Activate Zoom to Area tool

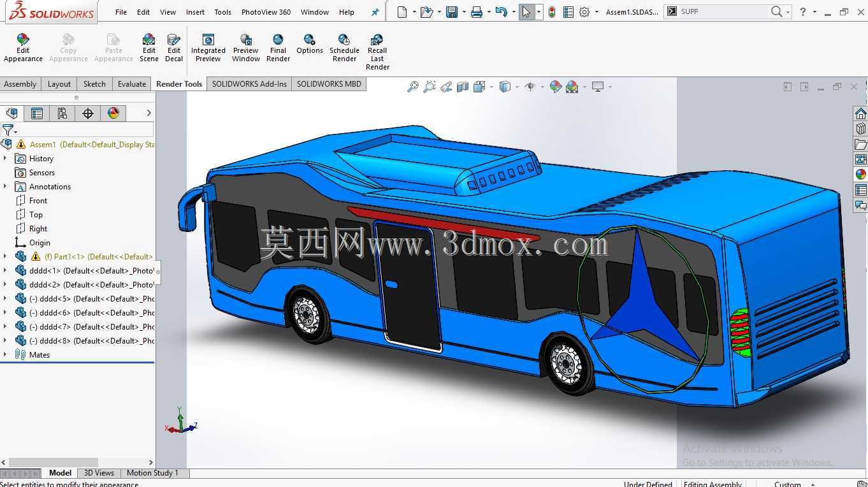click(430, 87)
